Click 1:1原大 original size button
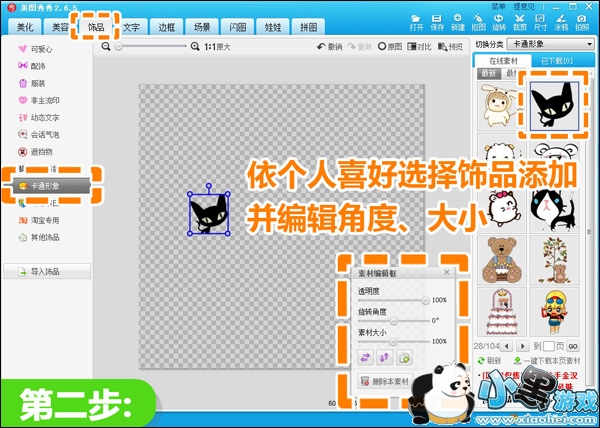The height and width of the screenshot is (428, 600). pyautogui.click(x=217, y=47)
